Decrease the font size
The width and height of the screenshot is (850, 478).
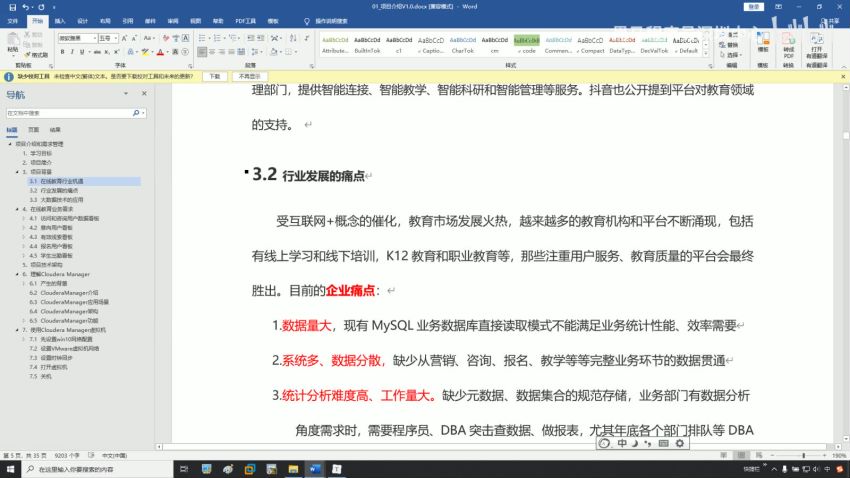(x=134, y=38)
